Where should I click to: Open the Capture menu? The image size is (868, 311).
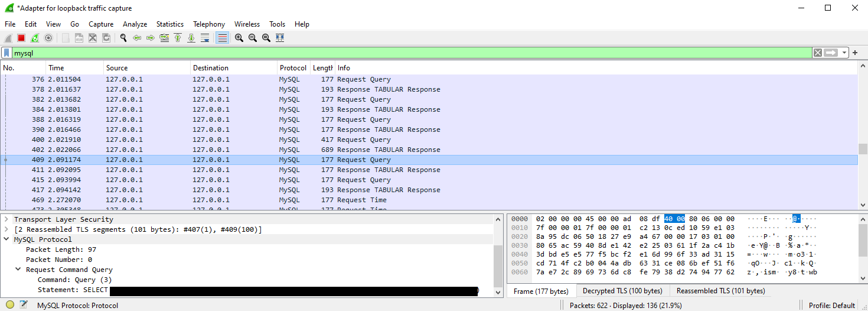101,24
